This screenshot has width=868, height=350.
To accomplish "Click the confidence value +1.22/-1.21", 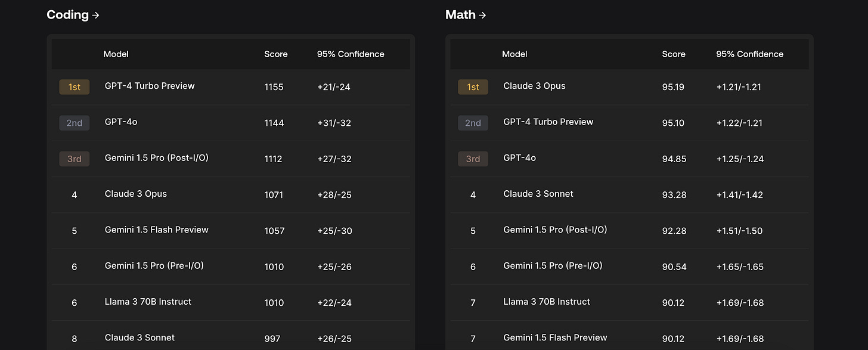I will [739, 123].
